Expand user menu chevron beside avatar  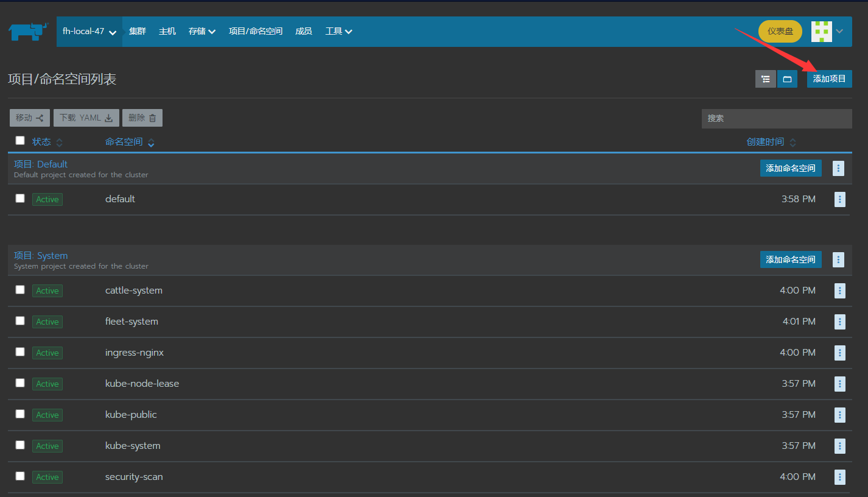839,32
